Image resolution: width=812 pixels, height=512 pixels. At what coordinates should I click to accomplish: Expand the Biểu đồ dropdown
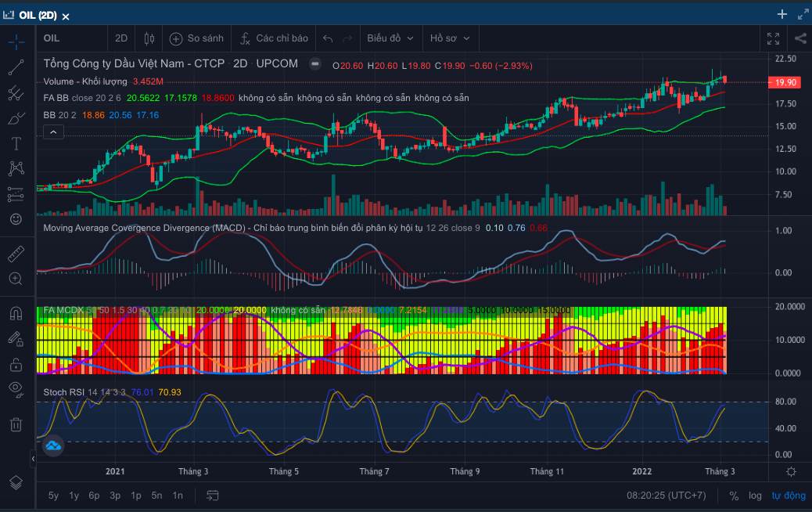point(390,38)
